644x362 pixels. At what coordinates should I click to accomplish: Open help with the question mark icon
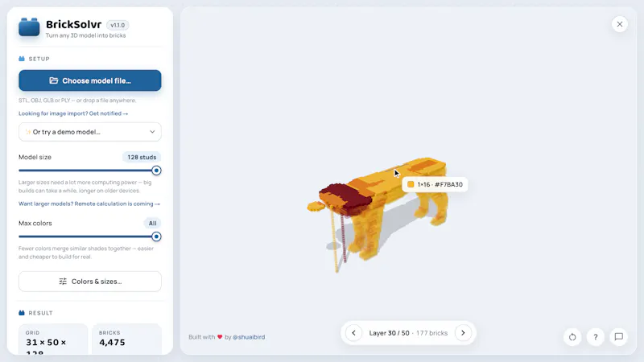click(x=596, y=337)
